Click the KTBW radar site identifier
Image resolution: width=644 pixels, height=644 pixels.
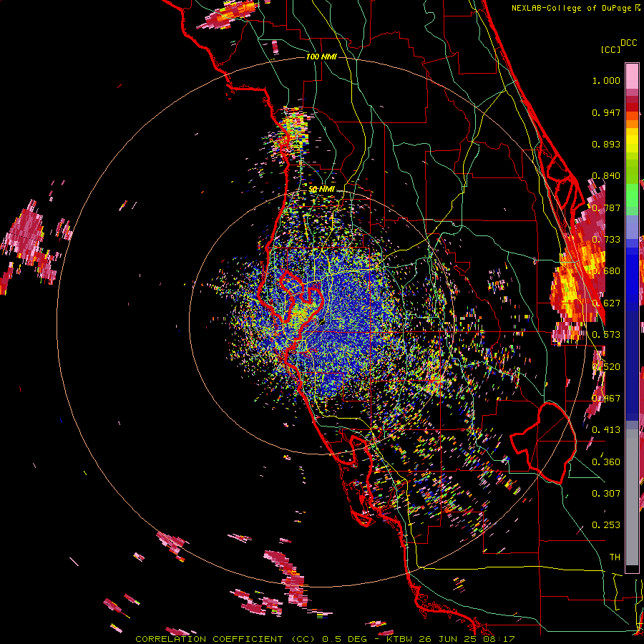click(399, 639)
